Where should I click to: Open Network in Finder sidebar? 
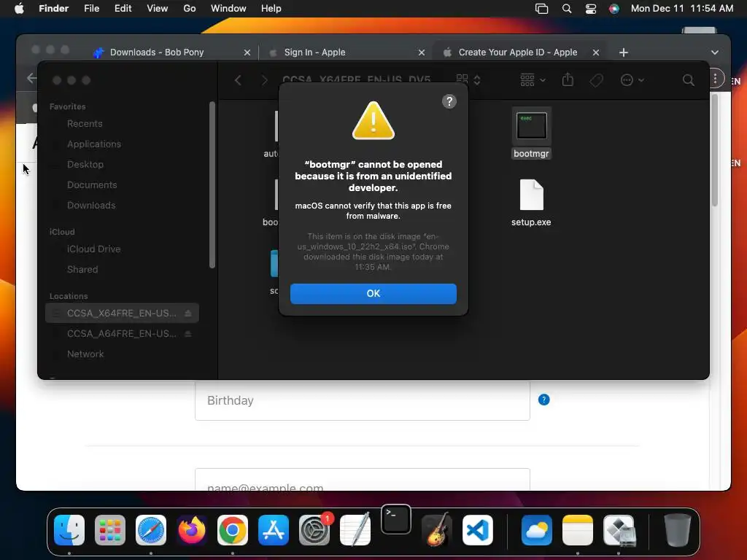click(x=85, y=354)
